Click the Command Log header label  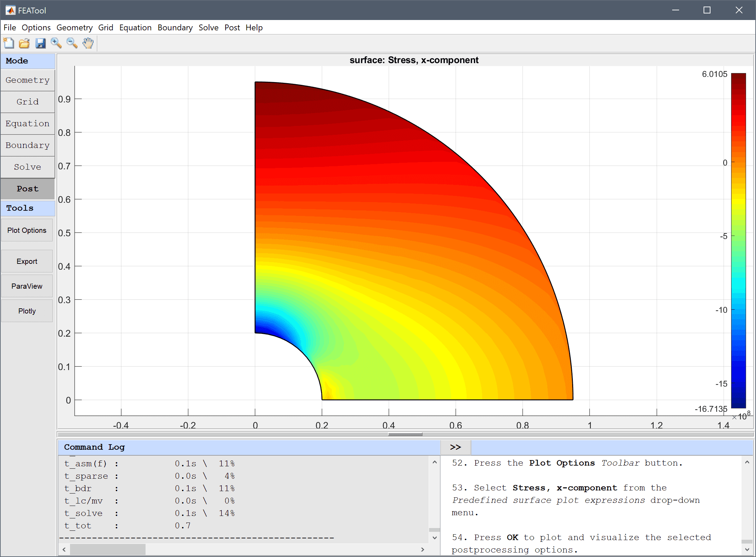94,447
